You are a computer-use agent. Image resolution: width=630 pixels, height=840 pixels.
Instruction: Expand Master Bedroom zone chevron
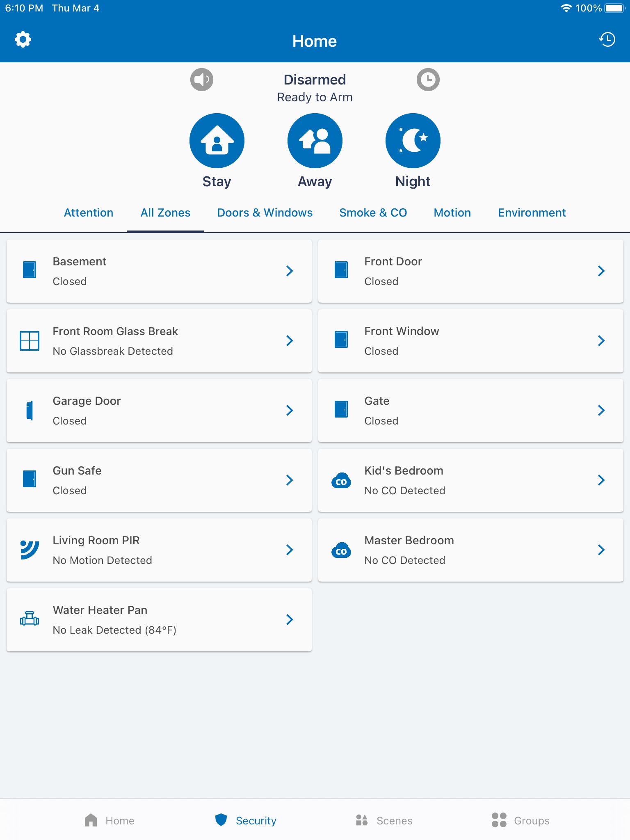pos(601,550)
